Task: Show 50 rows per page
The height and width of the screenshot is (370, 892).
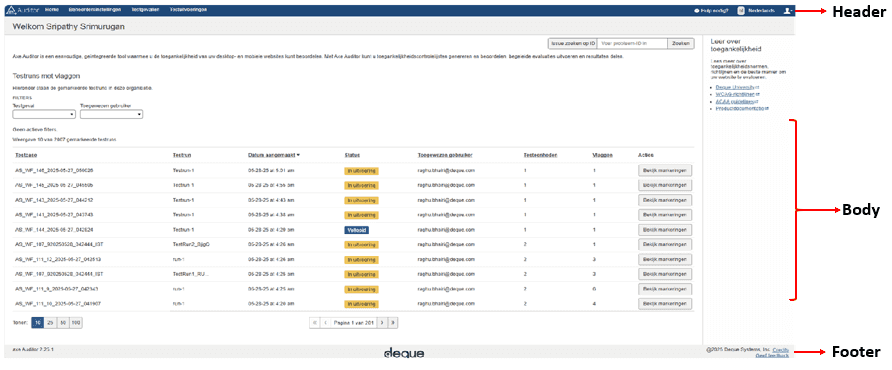Action: point(63,322)
